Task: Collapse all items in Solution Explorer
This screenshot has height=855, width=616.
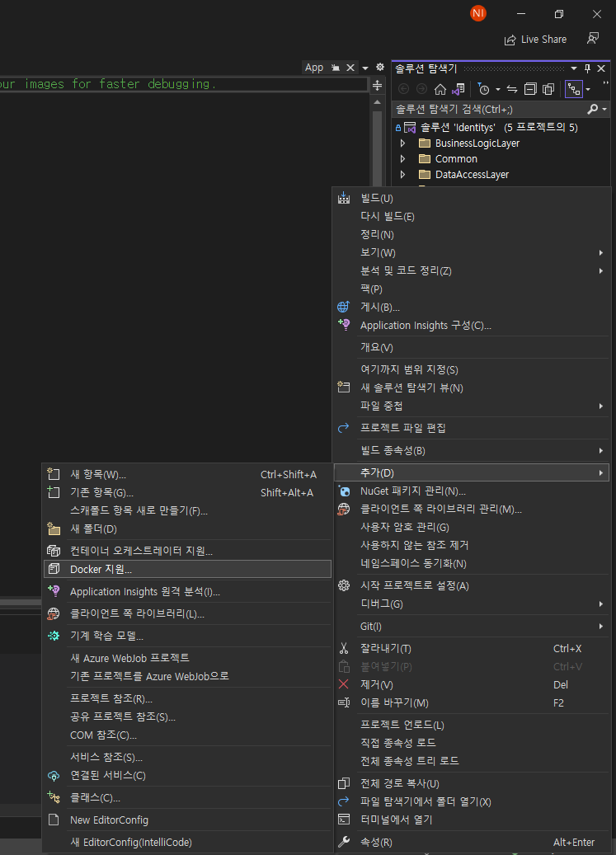Action: (530, 89)
